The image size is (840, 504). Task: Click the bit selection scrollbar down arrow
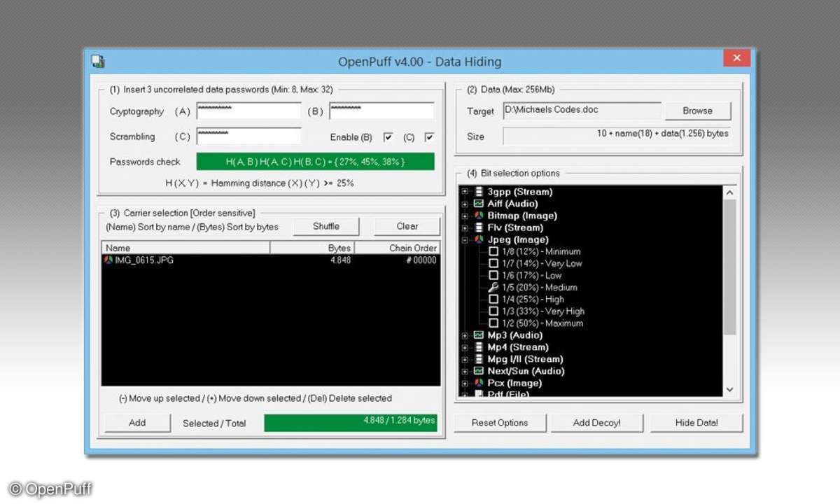click(x=729, y=390)
